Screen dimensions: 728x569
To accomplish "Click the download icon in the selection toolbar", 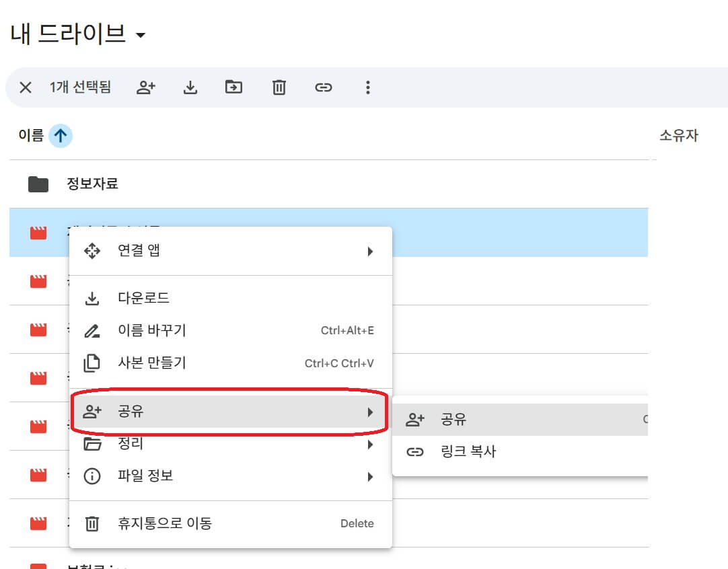I will click(189, 87).
